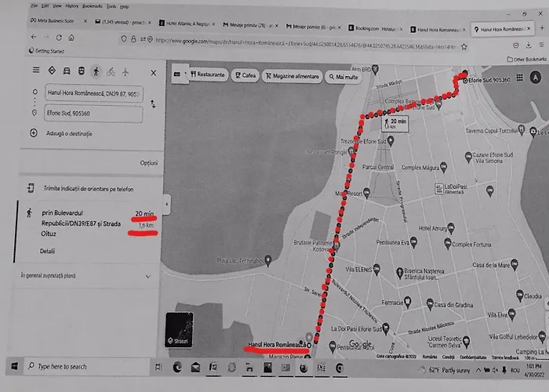Click Complex Măgura map pin

click(x=444, y=167)
